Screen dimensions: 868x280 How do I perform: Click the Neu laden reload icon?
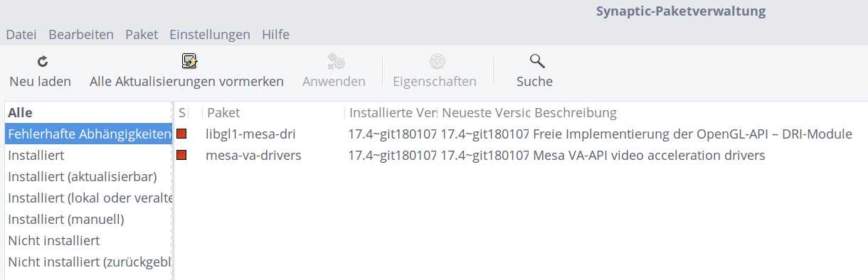tap(42, 61)
